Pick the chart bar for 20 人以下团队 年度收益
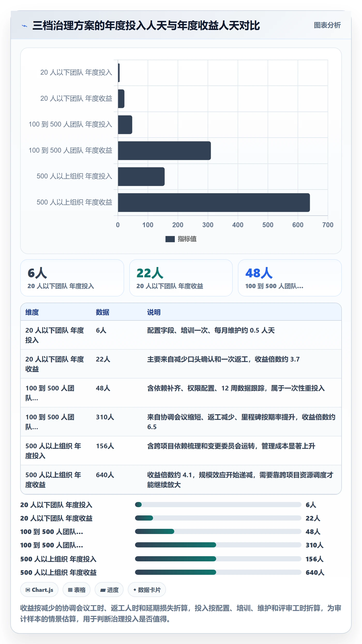 pyautogui.click(x=121, y=99)
